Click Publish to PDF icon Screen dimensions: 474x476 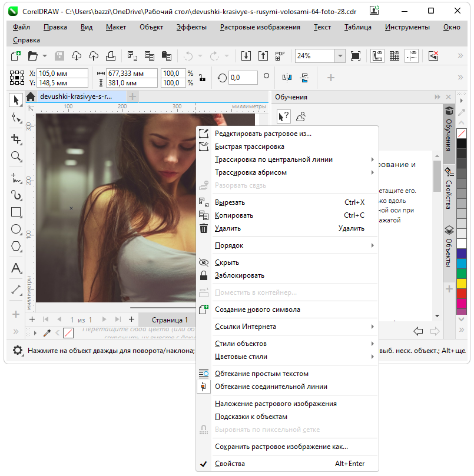click(x=280, y=56)
